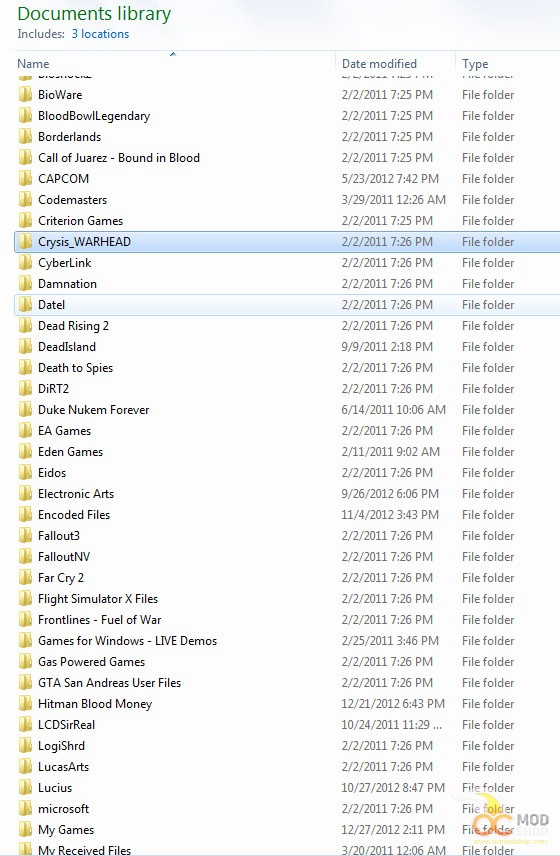Click the Borderlands folder icon

(25, 137)
